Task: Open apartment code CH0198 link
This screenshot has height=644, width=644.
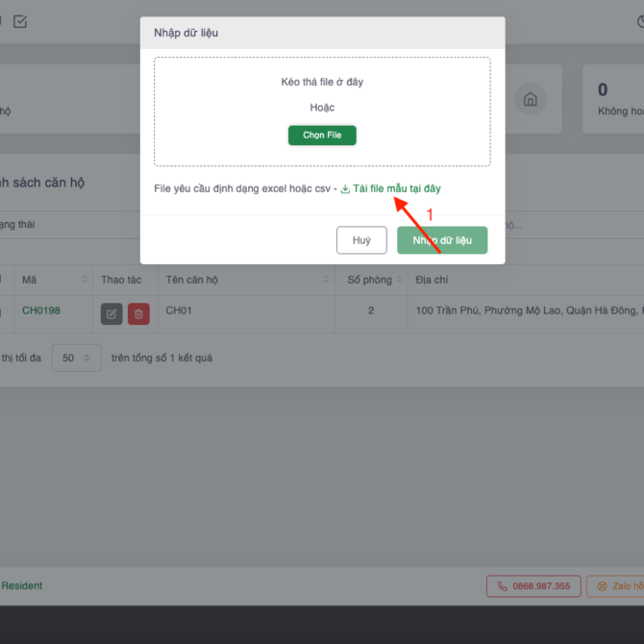Action: point(41,311)
